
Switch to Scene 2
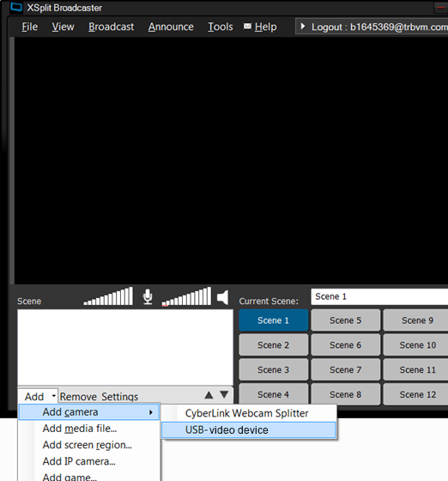tap(273, 345)
